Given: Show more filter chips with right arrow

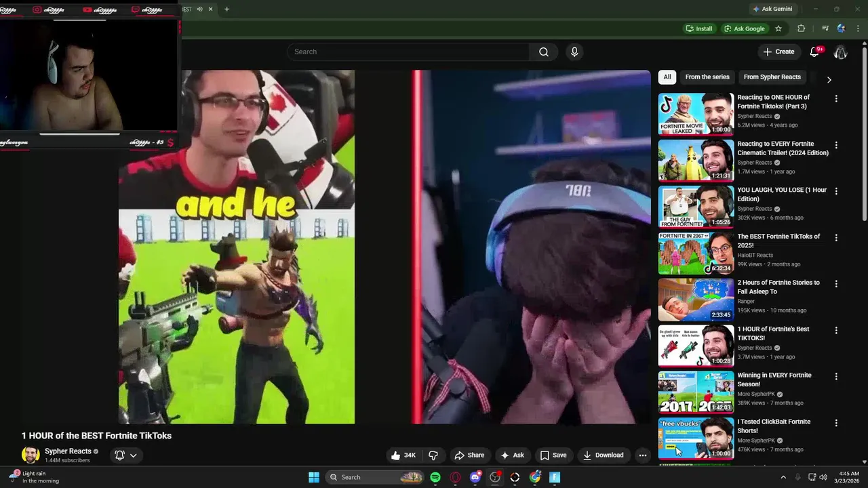Looking at the screenshot, I should (829, 79).
